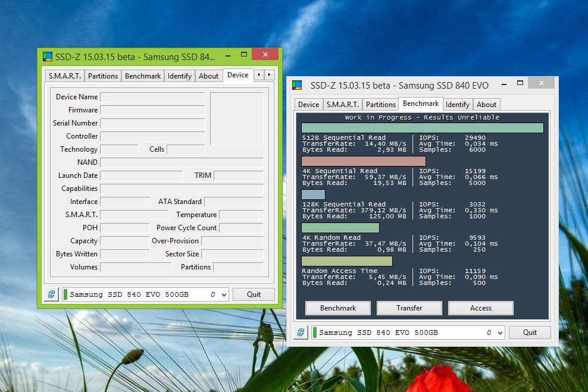Screen dimensions: 588x392
Task: Close the left SSD-Z window
Action: click(x=265, y=54)
